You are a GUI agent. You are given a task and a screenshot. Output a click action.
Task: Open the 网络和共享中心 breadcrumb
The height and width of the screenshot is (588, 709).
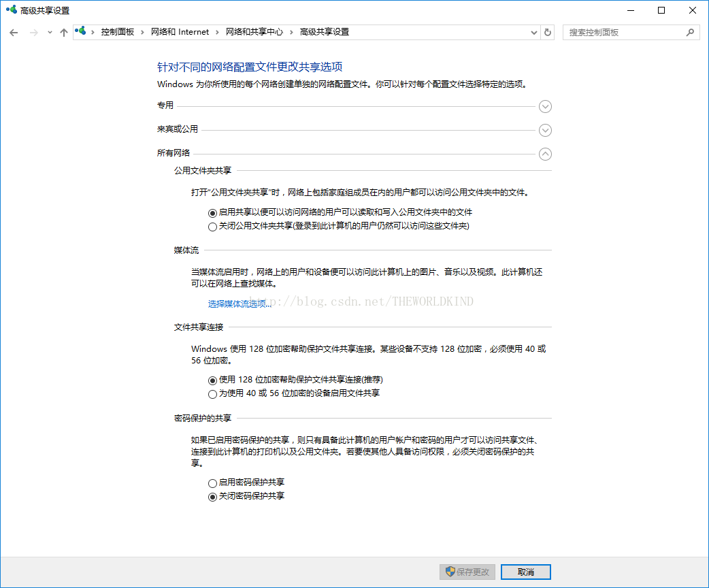point(254,32)
